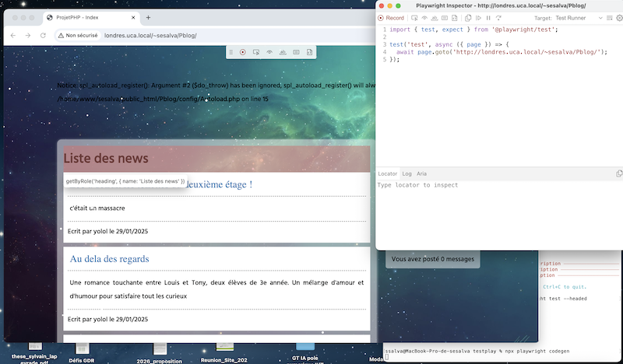Viewport: 623px width, 364px height.
Task: Click assert text icon in page overlay toolbar
Action: [283, 52]
